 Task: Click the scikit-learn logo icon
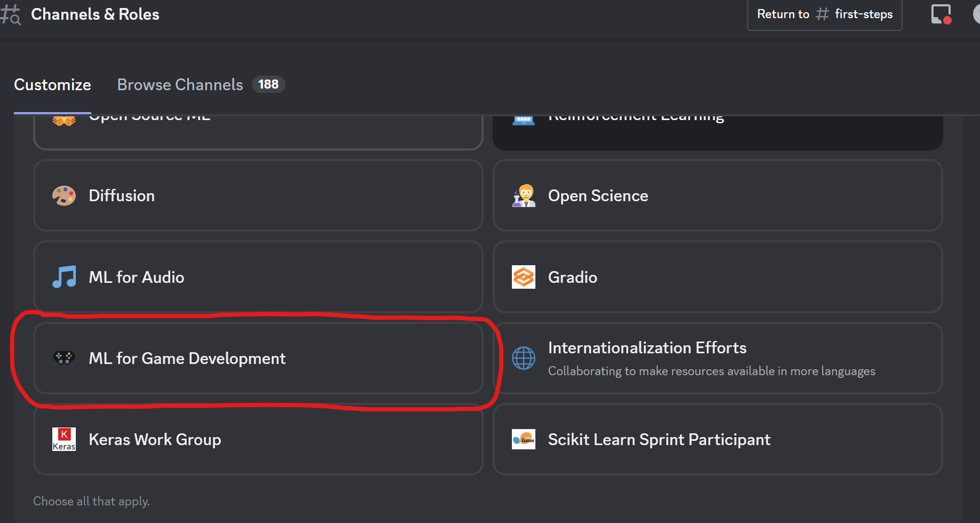[x=523, y=439]
